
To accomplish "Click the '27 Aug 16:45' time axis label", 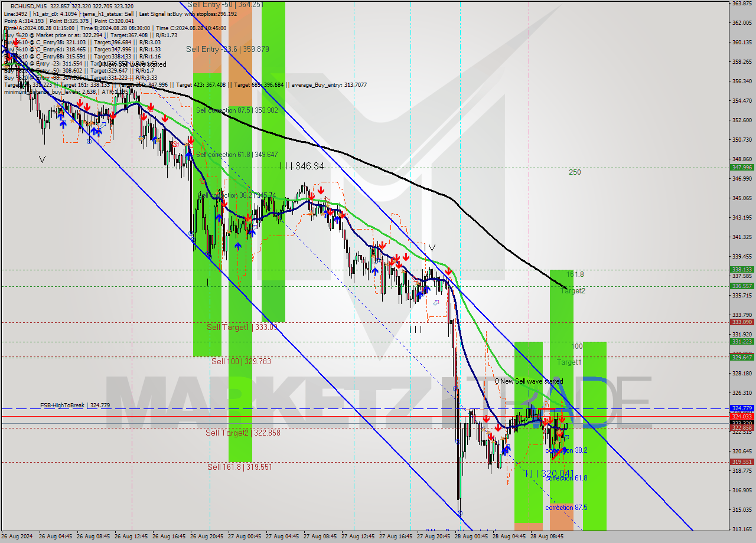I will click(x=396, y=537).
